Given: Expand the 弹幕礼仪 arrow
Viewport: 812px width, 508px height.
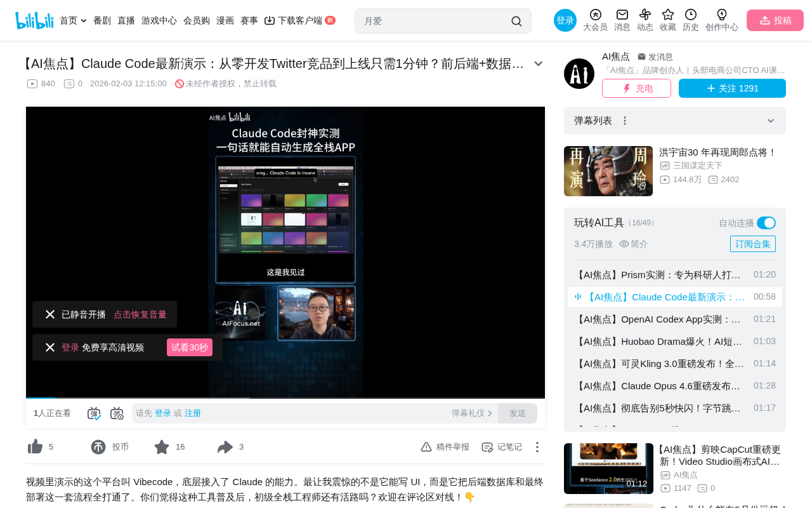Looking at the screenshot, I should [490, 413].
